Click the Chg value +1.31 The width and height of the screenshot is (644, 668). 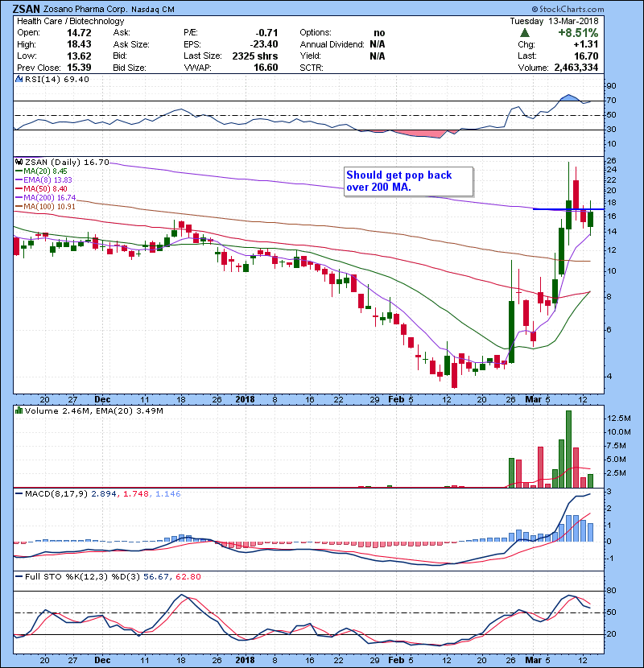tap(585, 44)
